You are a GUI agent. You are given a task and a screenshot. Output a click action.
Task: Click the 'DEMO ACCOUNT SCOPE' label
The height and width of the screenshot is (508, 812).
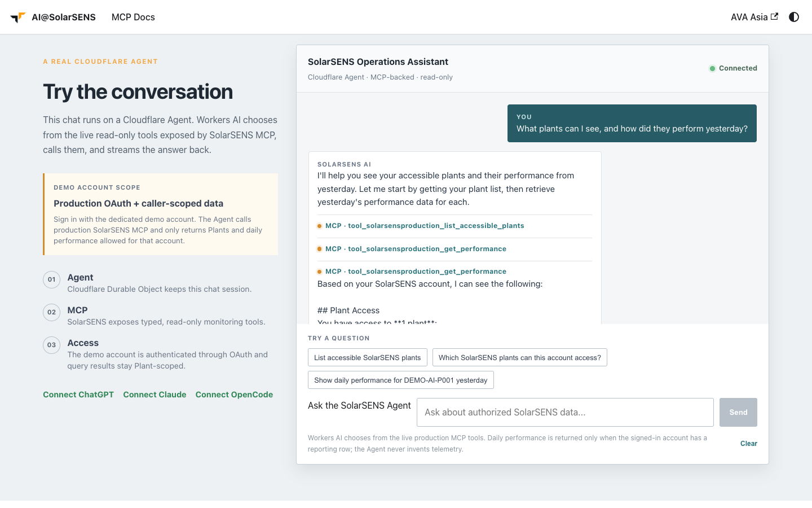point(97,187)
